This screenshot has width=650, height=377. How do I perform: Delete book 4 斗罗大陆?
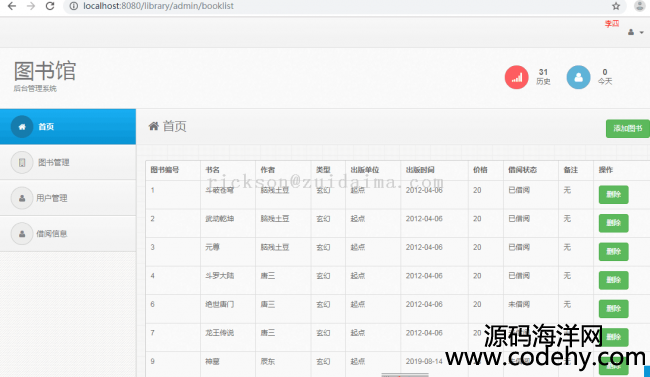(x=614, y=280)
